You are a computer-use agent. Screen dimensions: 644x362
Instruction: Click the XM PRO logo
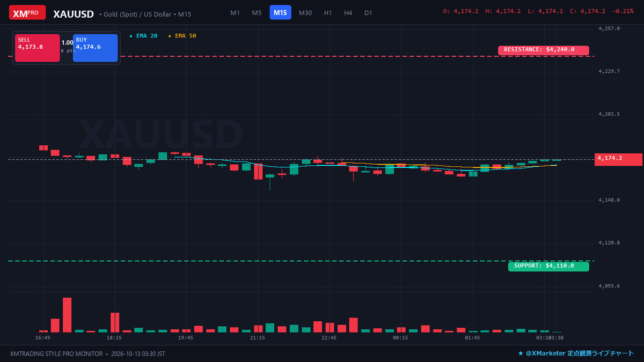(x=27, y=12)
